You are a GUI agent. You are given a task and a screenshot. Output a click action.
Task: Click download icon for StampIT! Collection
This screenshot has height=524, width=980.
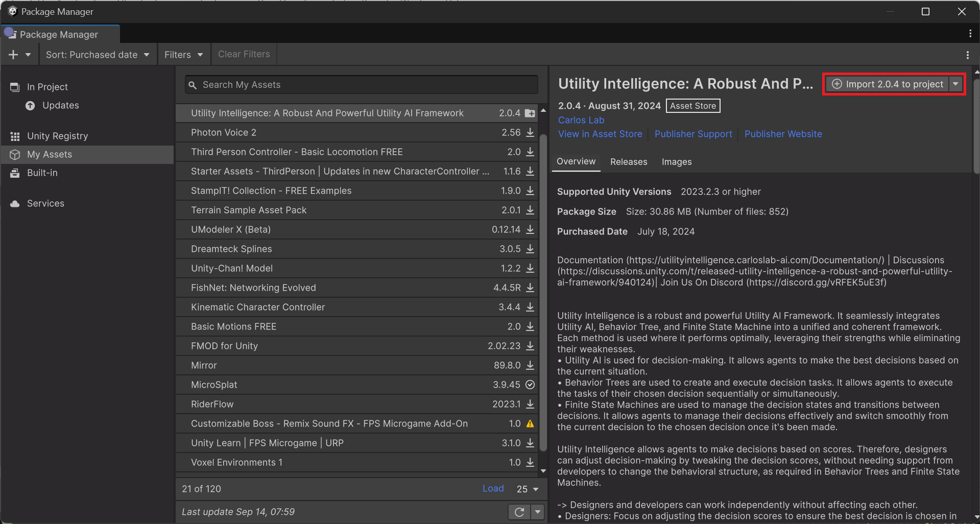coord(530,190)
